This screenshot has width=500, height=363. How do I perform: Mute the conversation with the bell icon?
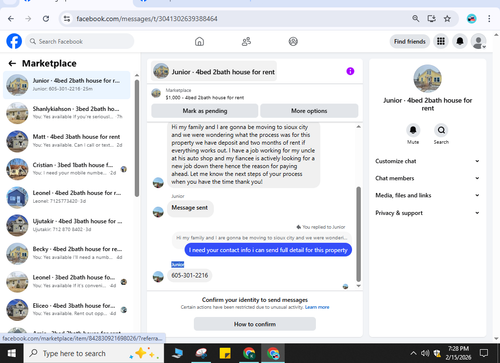(x=413, y=130)
